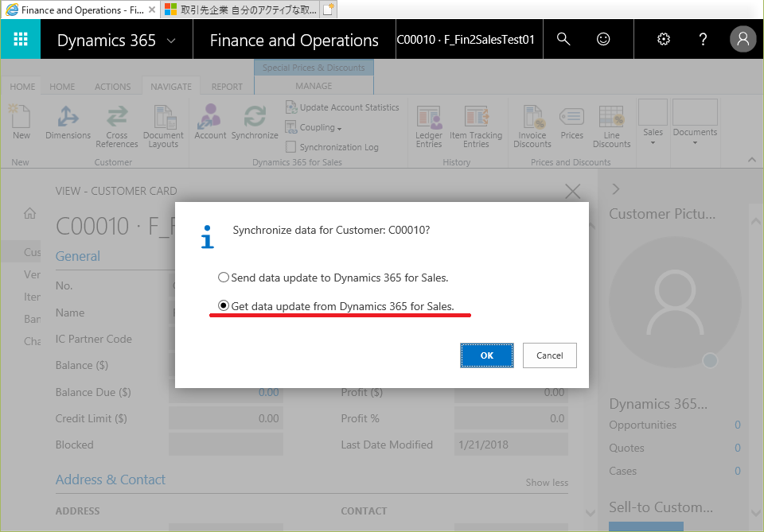Switch to the MANAGE ribbon tab
This screenshot has width=764, height=532.
(314, 86)
